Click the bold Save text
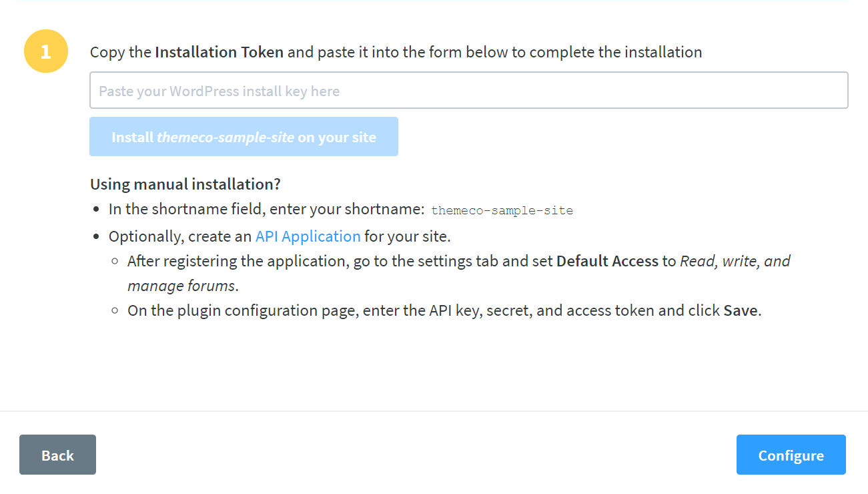 [741, 310]
